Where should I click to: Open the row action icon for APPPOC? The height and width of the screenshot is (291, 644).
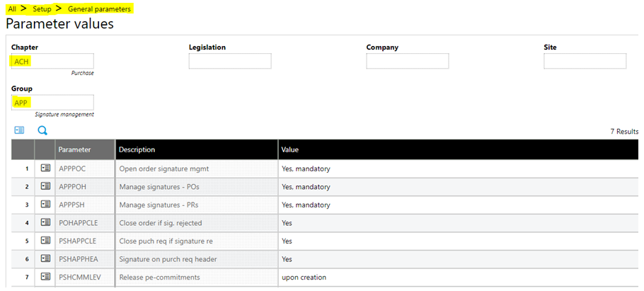click(x=45, y=169)
